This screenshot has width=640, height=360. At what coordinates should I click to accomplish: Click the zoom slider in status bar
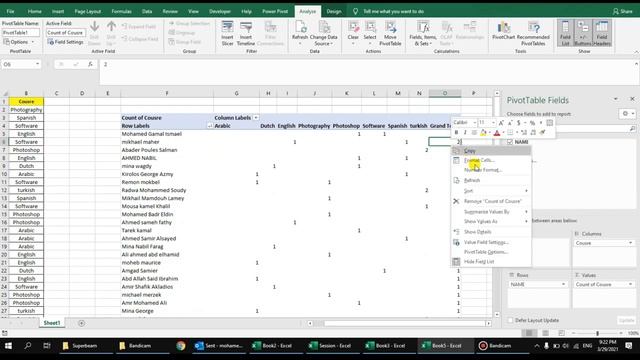(x=597, y=333)
